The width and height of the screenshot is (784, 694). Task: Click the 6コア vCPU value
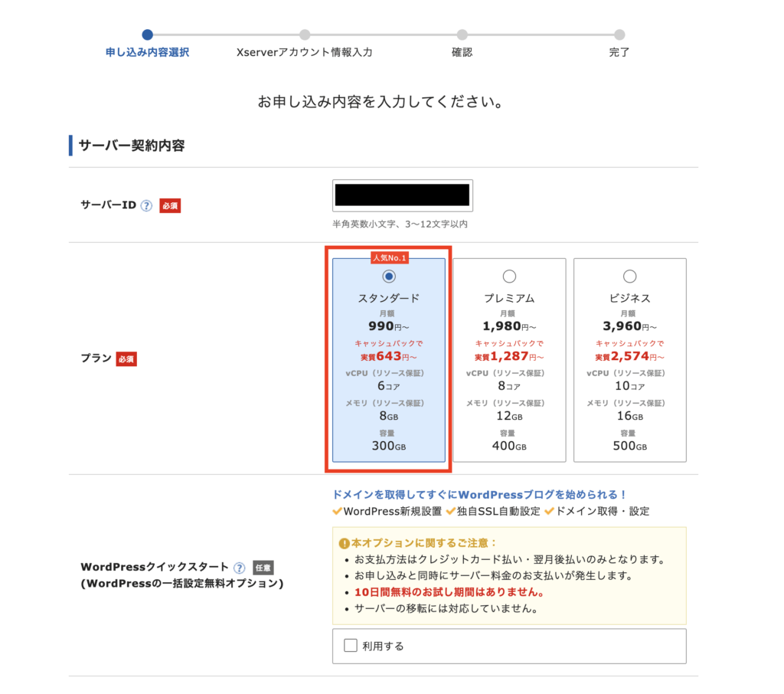point(388,386)
